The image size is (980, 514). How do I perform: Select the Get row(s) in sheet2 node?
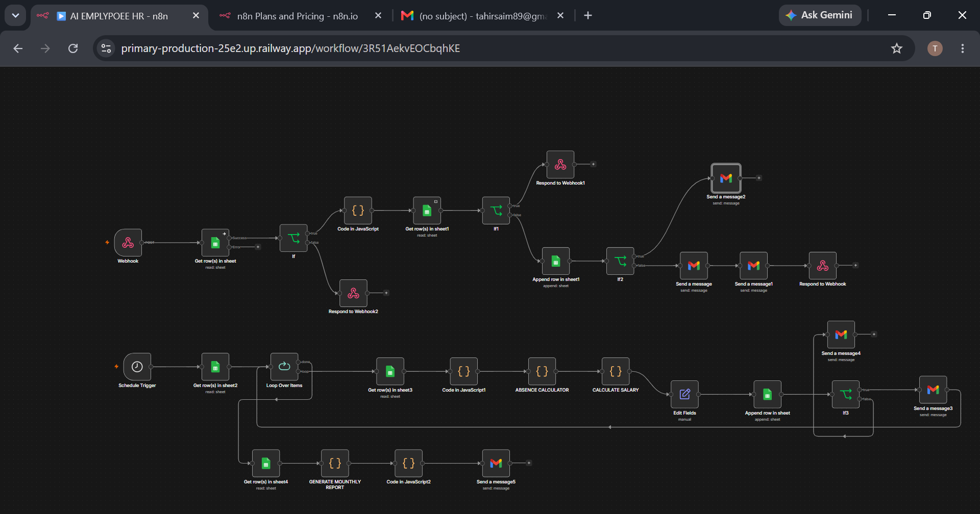coord(215,367)
